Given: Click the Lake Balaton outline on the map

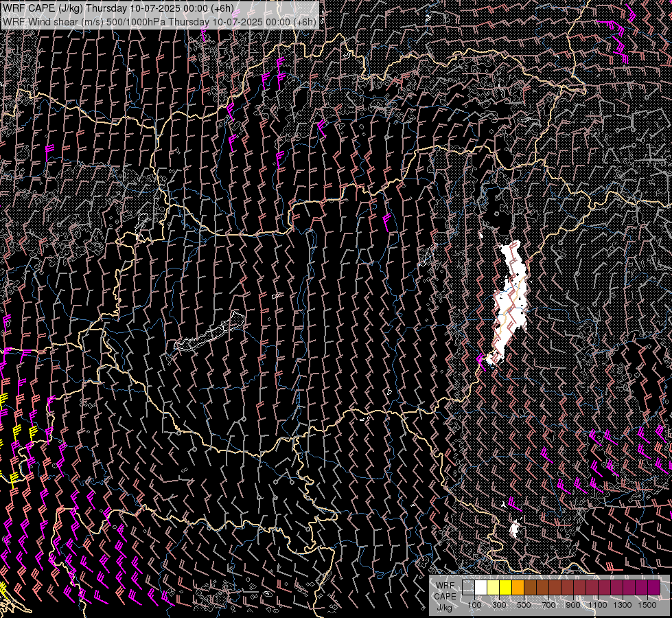Looking at the screenshot, I should coord(210,332).
